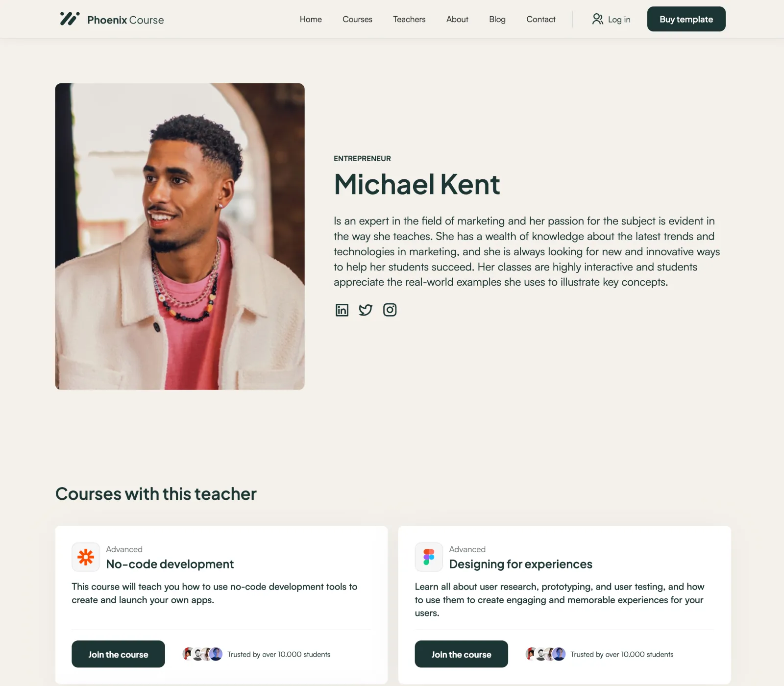Open the Blog page
784x686 pixels.
[497, 19]
